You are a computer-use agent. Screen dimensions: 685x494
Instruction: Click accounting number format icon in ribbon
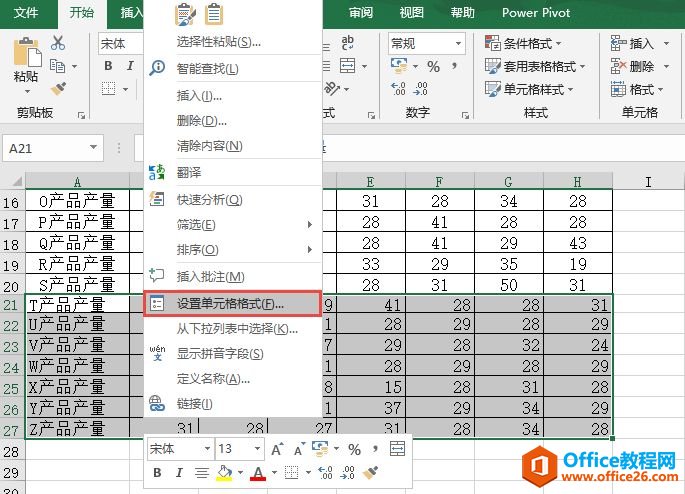[399, 66]
